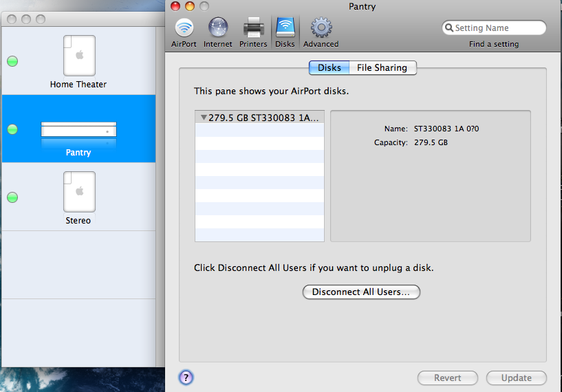Switch to the Disks tab
This screenshot has width=562, height=392.
pos(329,67)
